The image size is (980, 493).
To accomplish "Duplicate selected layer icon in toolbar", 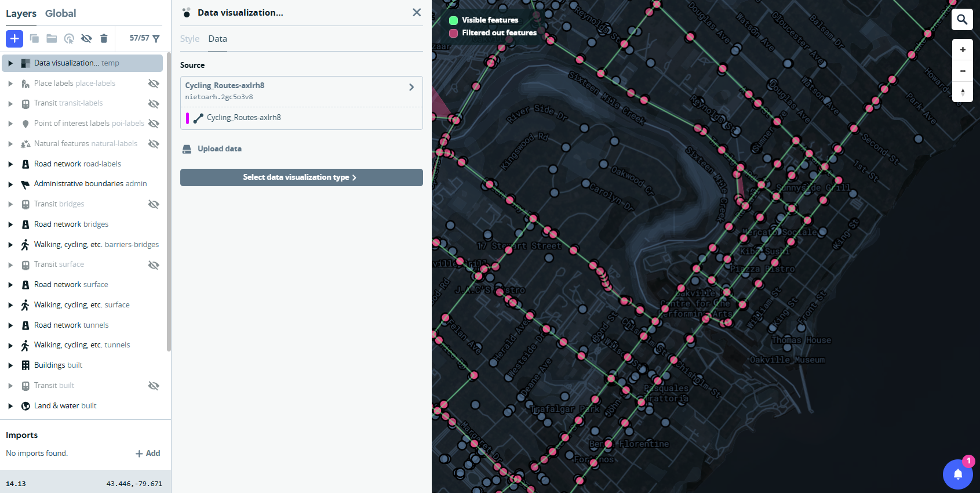I will [x=34, y=38].
